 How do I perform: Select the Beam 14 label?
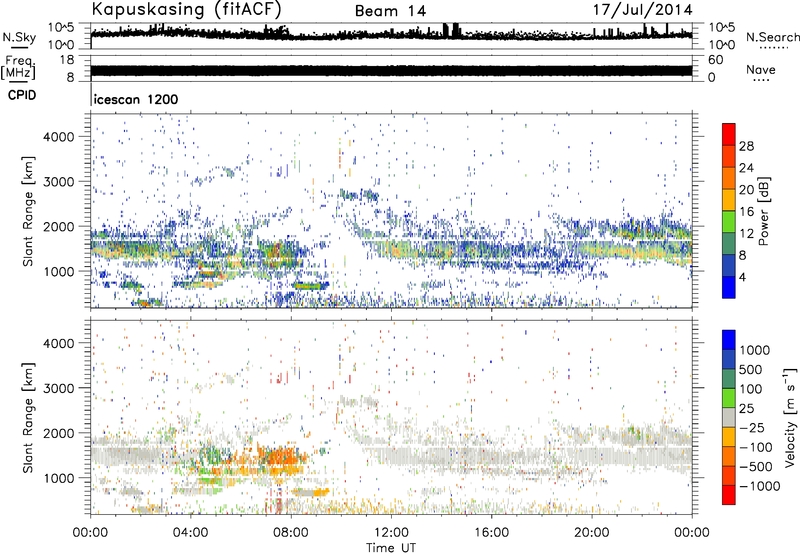point(390,11)
